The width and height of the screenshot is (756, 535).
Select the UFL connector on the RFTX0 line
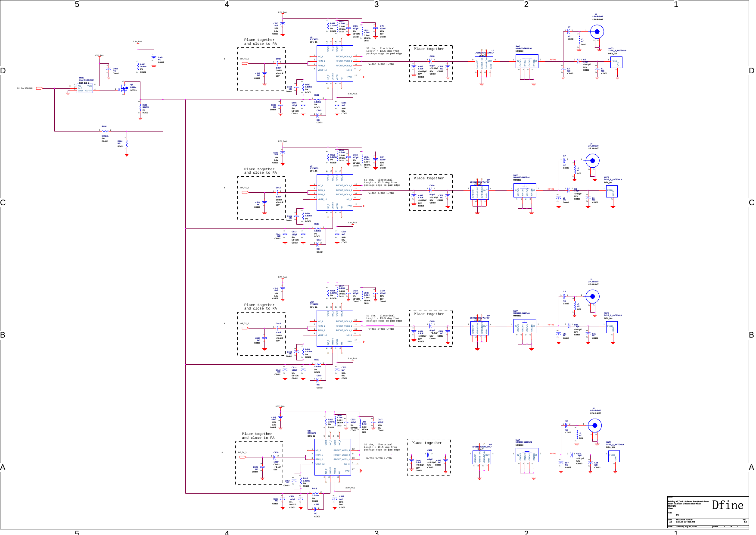click(x=597, y=31)
